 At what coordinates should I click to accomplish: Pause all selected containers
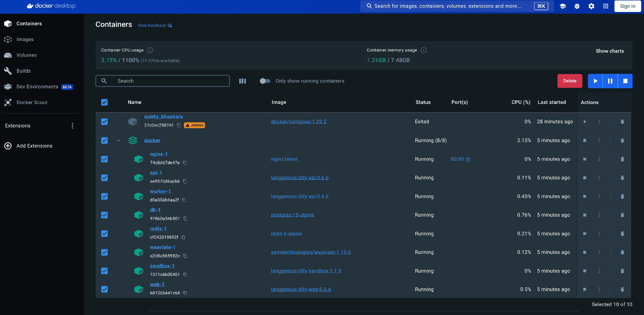pos(610,81)
